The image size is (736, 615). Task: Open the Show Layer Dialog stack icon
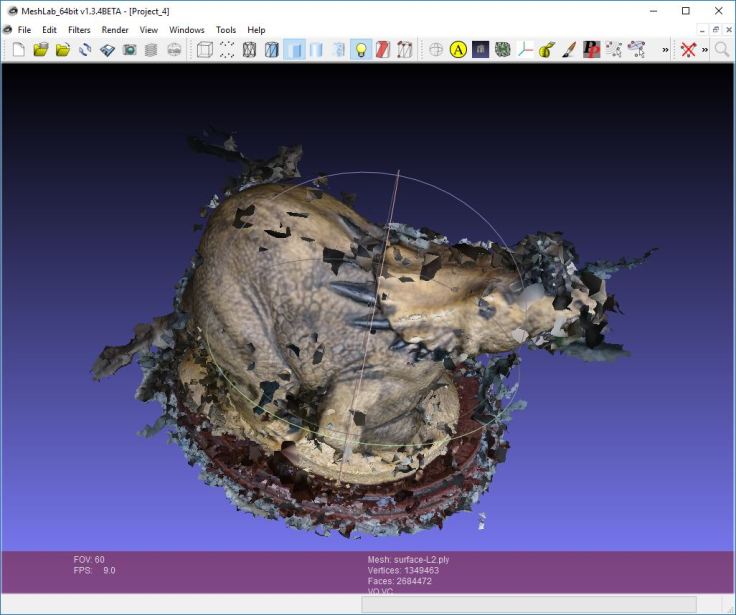click(x=152, y=49)
